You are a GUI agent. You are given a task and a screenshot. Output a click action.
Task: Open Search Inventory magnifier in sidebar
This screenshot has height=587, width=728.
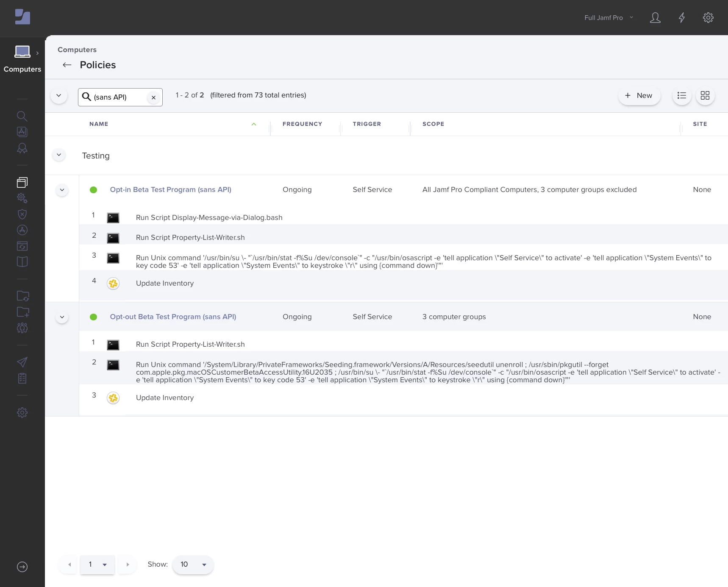pos(22,116)
